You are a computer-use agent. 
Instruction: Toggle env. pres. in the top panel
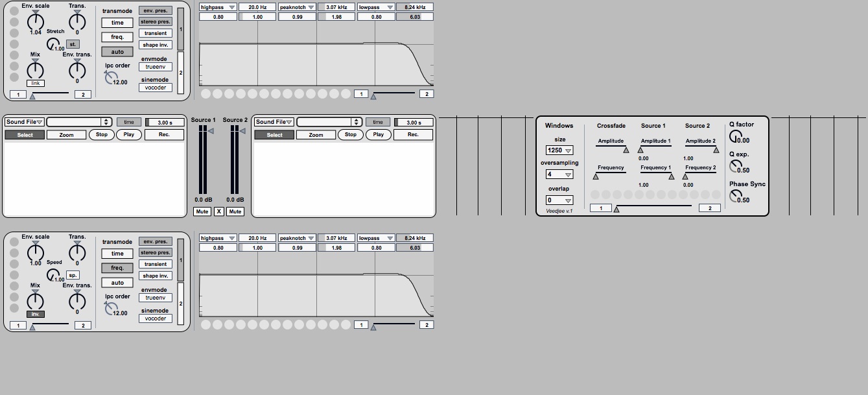156,11
